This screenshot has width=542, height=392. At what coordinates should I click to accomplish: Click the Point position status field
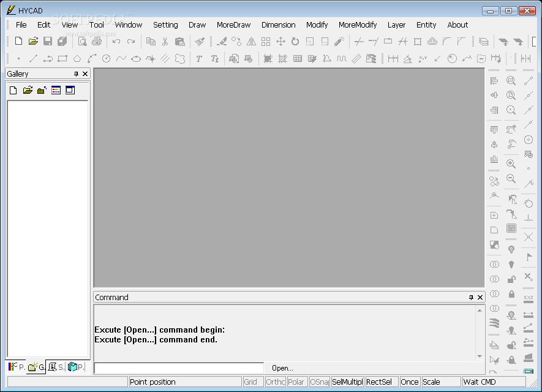click(x=185, y=382)
